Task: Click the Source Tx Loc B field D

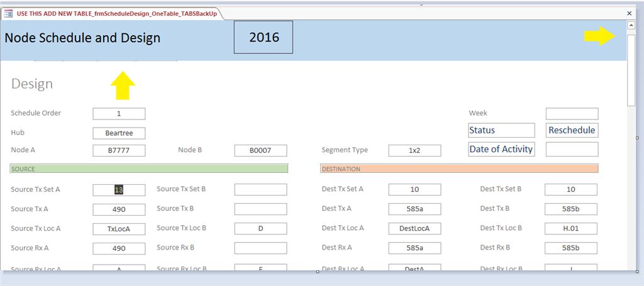Action: pos(261,228)
